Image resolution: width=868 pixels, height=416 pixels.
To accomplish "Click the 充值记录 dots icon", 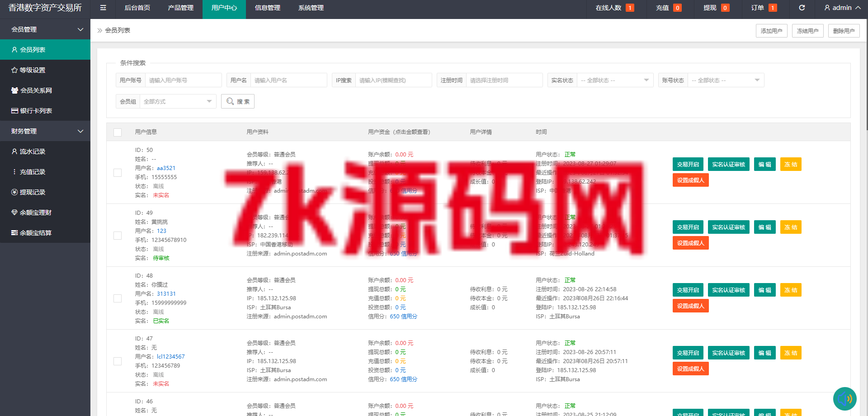I will coord(14,172).
